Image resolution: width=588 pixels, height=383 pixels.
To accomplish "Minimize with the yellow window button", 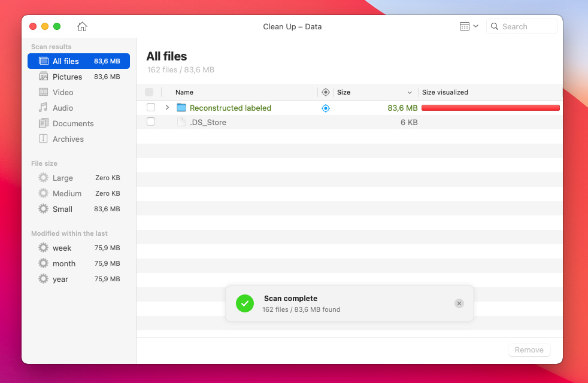I will coord(45,26).
